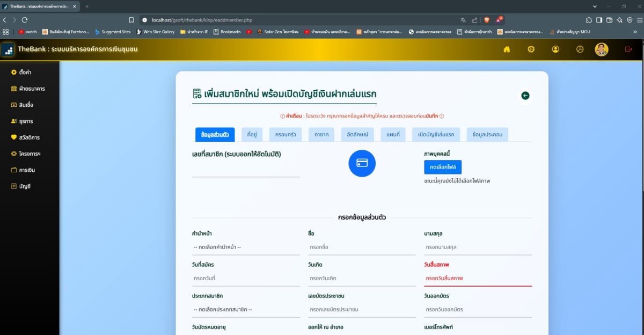Click the ชื่อ input field
The height and width of the screenshot is (335, 644).
coord(362,247)
